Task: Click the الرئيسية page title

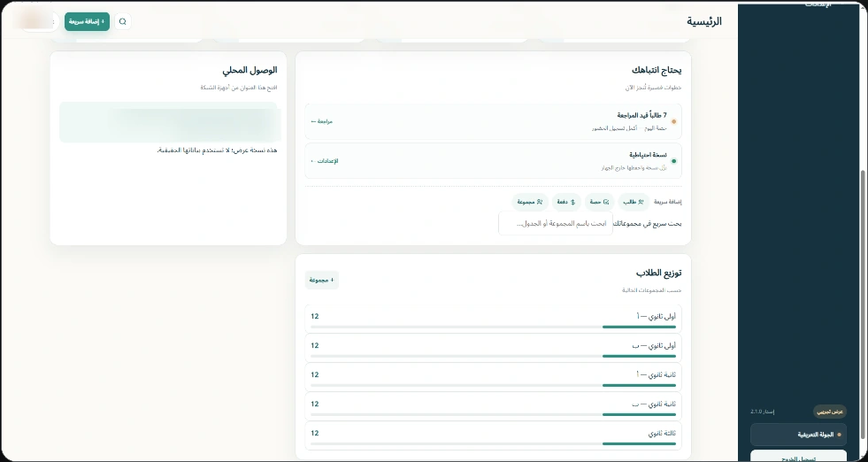Action: coord(704,21)
